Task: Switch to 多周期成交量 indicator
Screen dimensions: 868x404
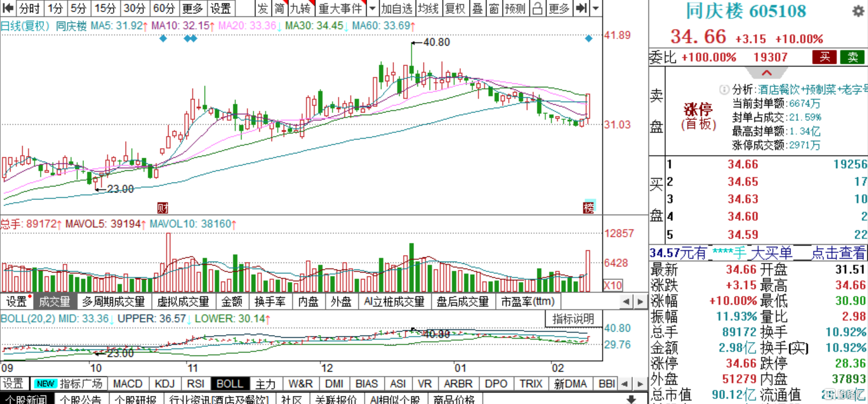Action: [x=113, y=301]
